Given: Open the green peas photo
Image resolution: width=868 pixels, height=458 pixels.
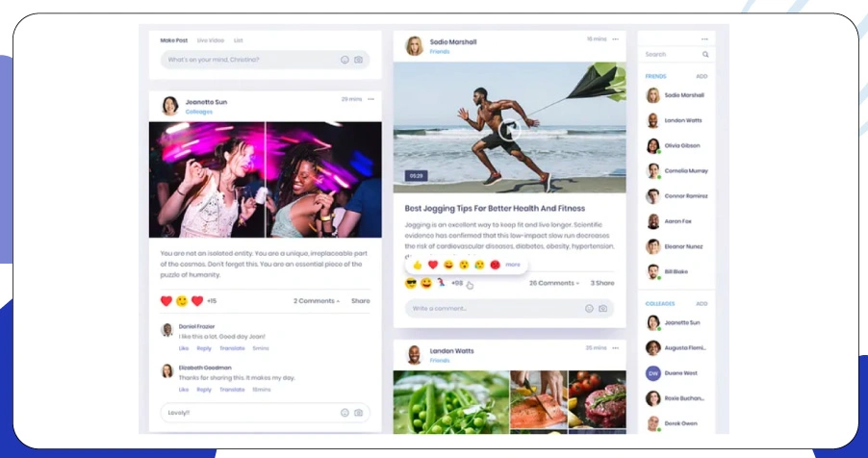Looking at the screenshot, I should (x=451, y=402).
